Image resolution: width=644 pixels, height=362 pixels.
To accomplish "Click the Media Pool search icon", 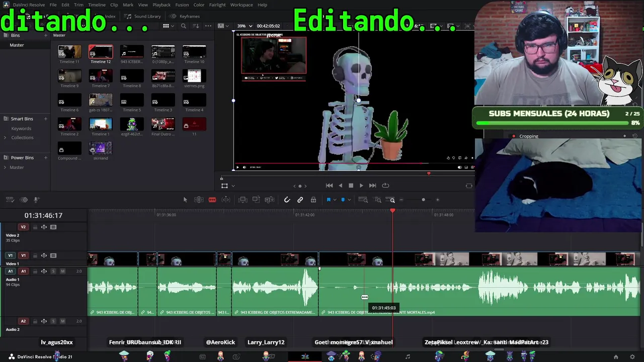I will [x=184, y=26].
